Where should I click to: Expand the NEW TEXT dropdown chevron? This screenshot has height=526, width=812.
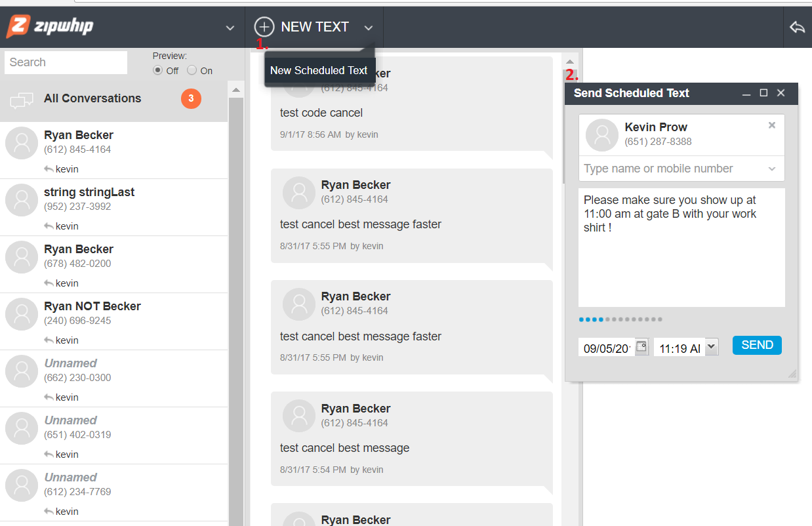coord(369,28)
